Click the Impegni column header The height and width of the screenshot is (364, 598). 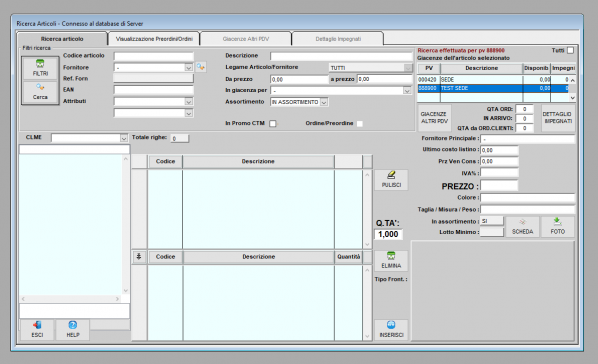pos(563,68)
